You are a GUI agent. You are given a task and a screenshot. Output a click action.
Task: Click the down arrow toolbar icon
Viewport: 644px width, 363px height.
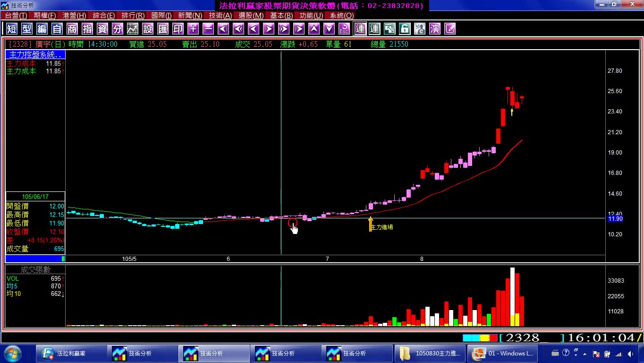(329, 29)
